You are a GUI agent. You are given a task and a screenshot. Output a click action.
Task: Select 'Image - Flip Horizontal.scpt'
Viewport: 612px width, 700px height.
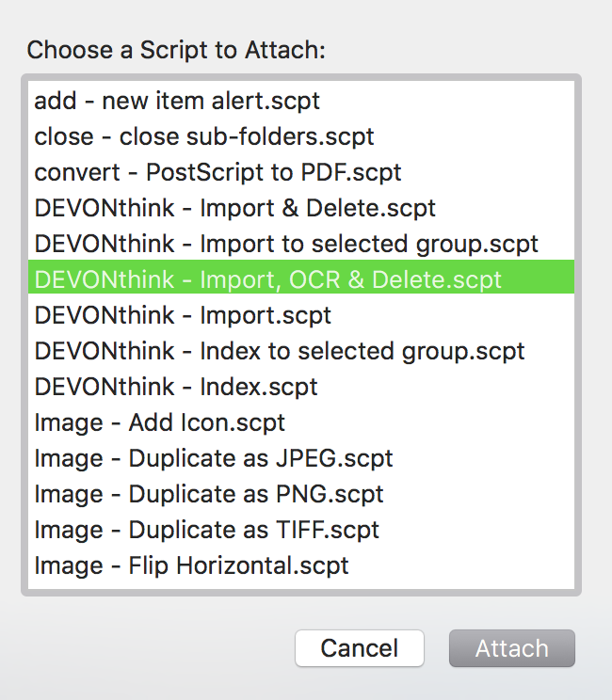click(x=301, y=565)
